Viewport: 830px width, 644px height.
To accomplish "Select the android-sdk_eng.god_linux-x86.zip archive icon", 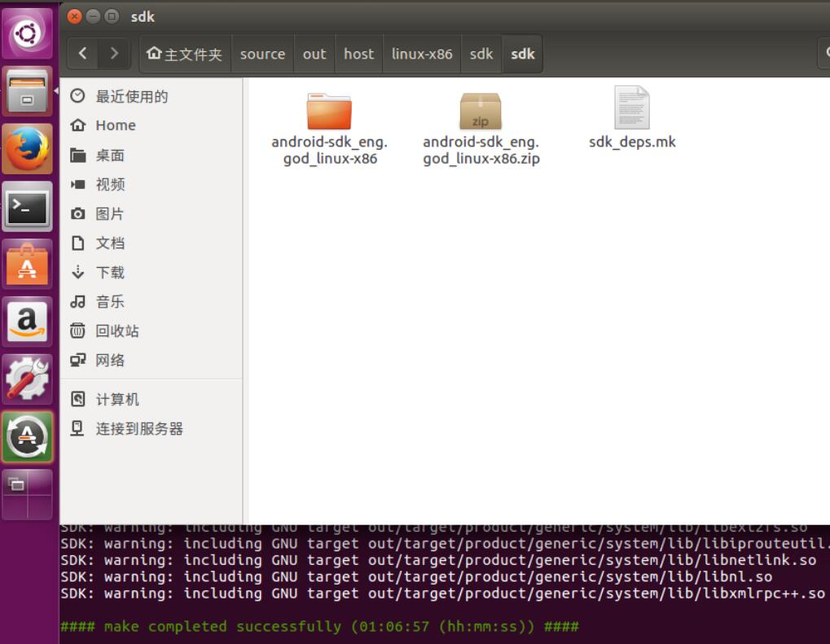I will (481, 111).
